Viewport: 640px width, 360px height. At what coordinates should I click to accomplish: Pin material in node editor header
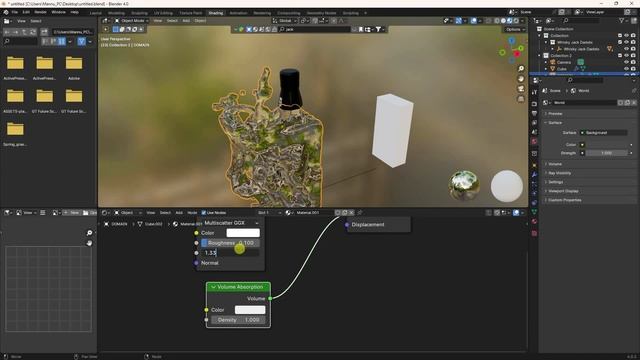pos(360,213)
